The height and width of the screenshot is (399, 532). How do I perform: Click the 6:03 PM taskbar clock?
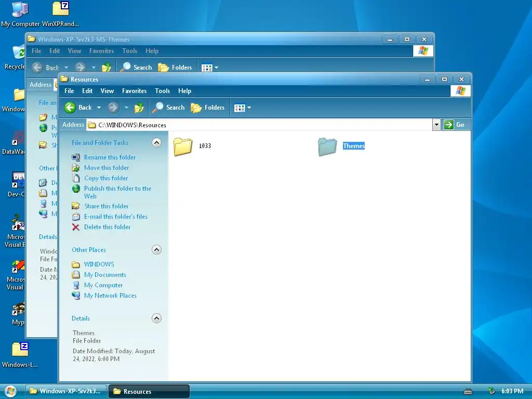pyautogui.click(x=512, y=391)
